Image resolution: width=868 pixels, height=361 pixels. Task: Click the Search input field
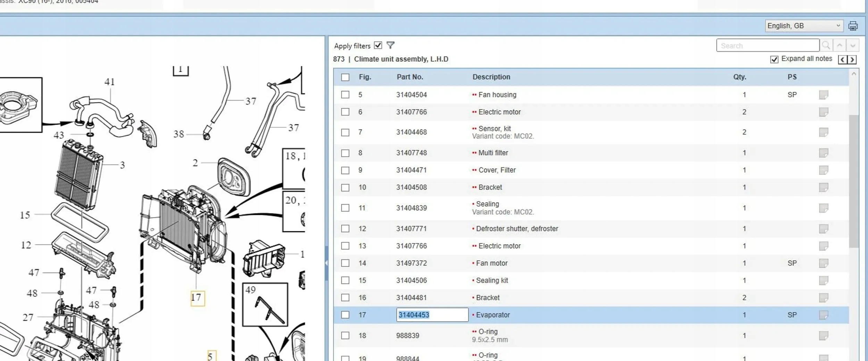point(768,45)
